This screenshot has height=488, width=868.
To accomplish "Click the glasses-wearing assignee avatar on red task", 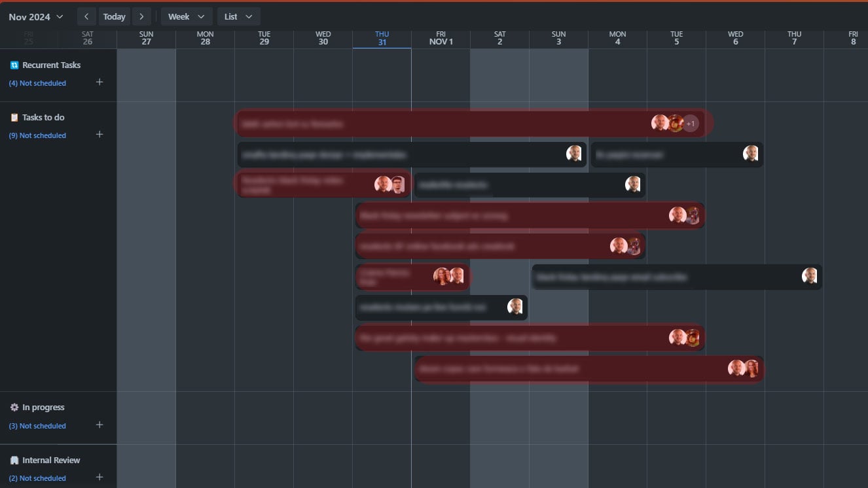I will pyautogui.click(x=398, y=184).
